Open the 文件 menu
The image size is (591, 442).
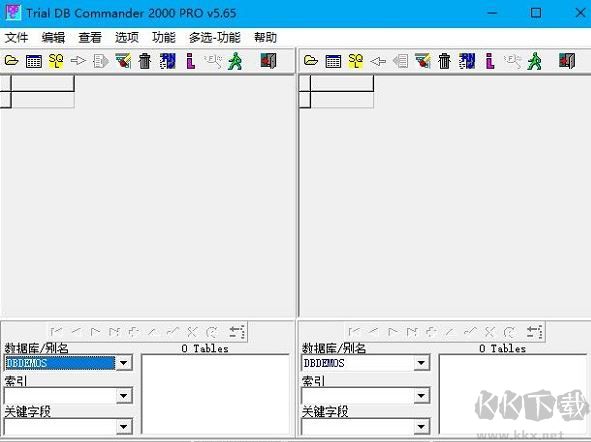tap(17, 37)
